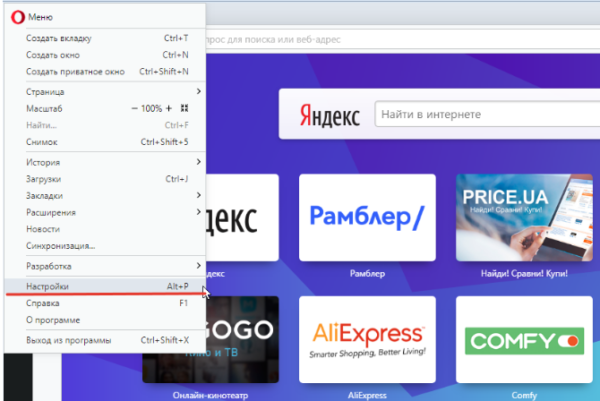The width and height of the screenshot is (600, 401).
Task: Decrease zoom with minus next to 100%
Action: pos(134,109)
